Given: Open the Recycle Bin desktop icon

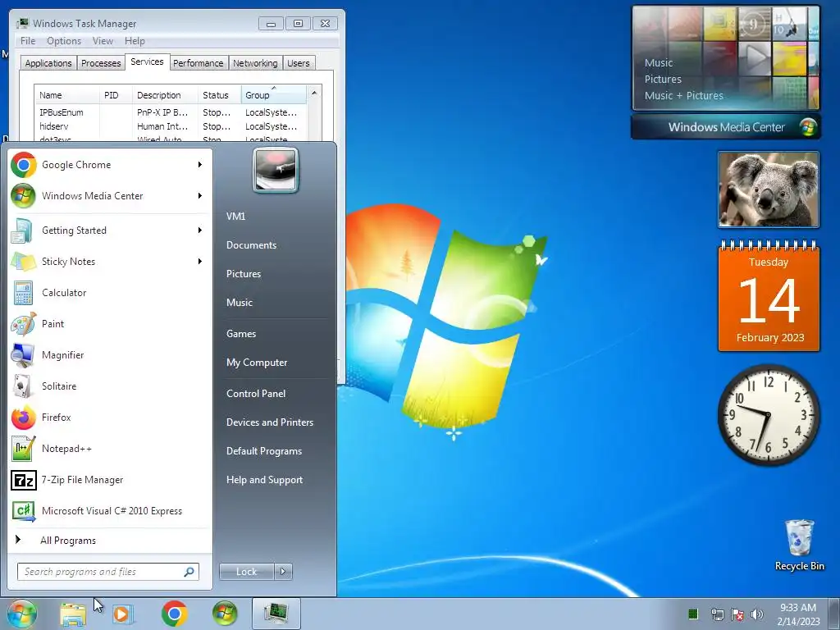Looking at the screenshot, I should click(799, 546).
